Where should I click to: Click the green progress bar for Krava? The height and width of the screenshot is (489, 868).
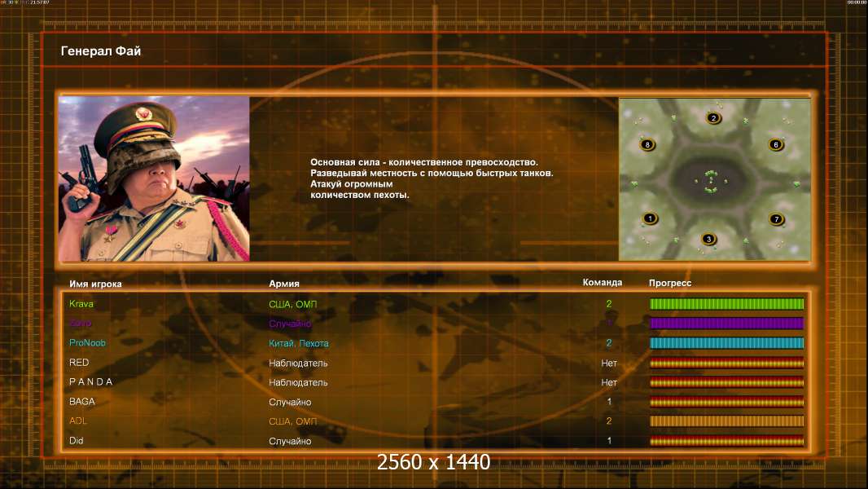click(726, 303)
